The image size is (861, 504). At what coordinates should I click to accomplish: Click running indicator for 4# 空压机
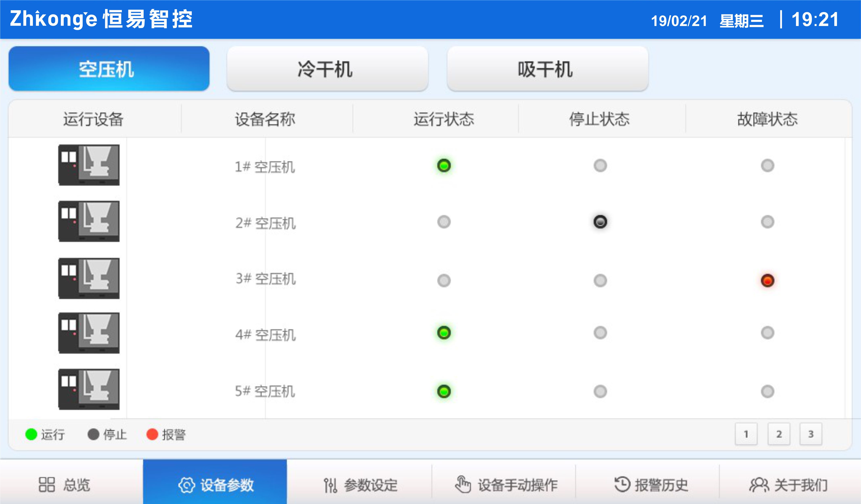pyautogui.click(x=444, y=333)
